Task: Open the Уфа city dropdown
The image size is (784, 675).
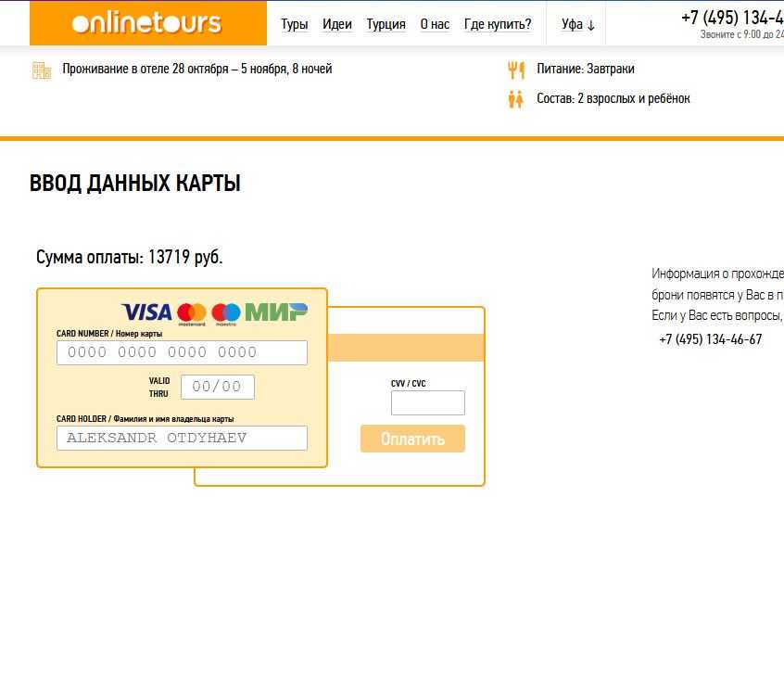Action: pyautogui.click(x=577, y=24)
